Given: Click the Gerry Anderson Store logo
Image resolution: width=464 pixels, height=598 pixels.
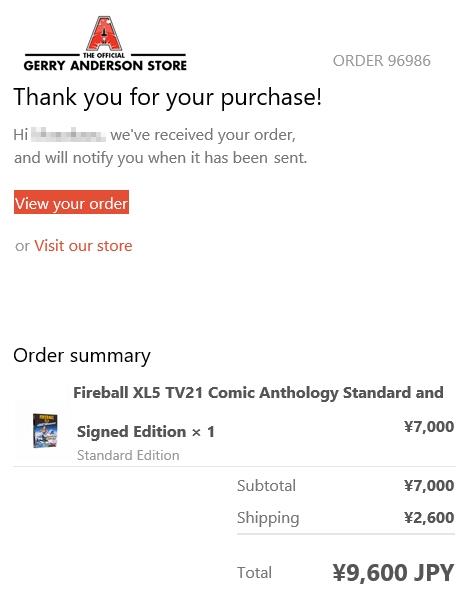Looking at the screenshot, I should [x=105, y=43].
